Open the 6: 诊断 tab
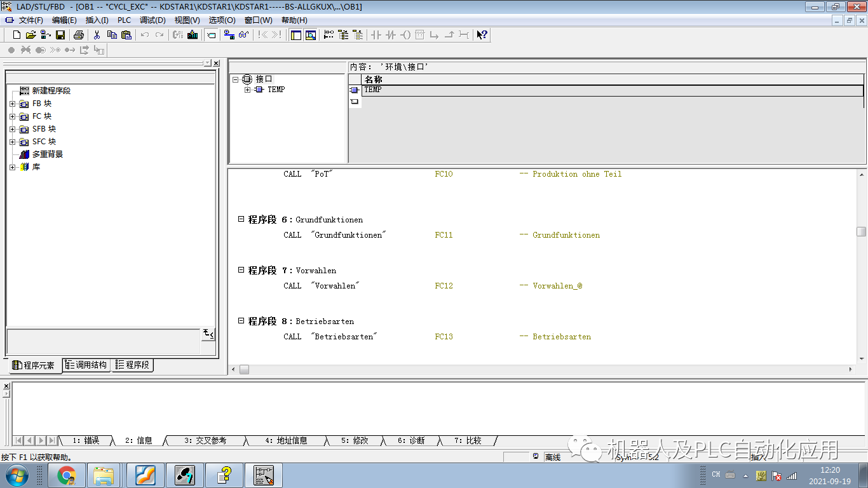Image resolution: width=868 pixels, height=488 pixels. click(x=411, y=440)
